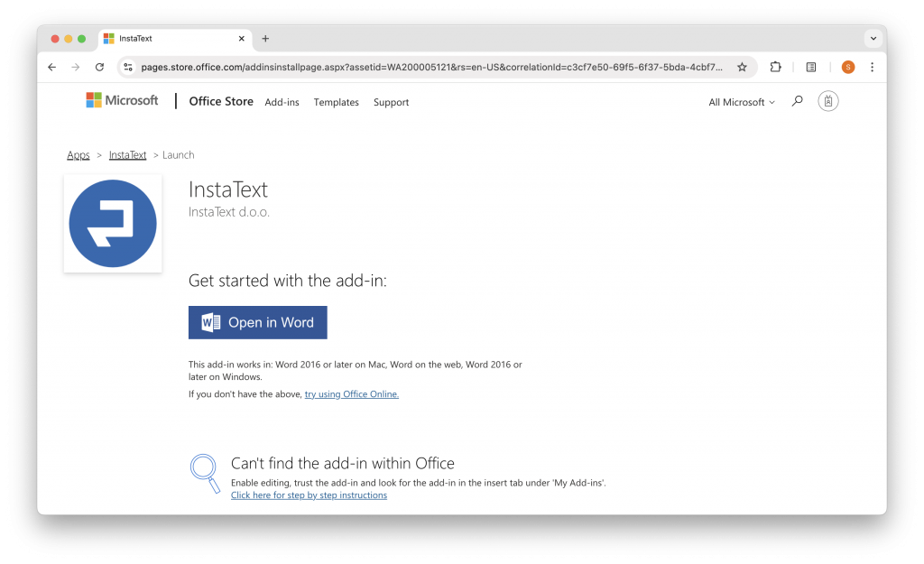
Task: Select the InstaText browser tab
Action: click(175, 38)
